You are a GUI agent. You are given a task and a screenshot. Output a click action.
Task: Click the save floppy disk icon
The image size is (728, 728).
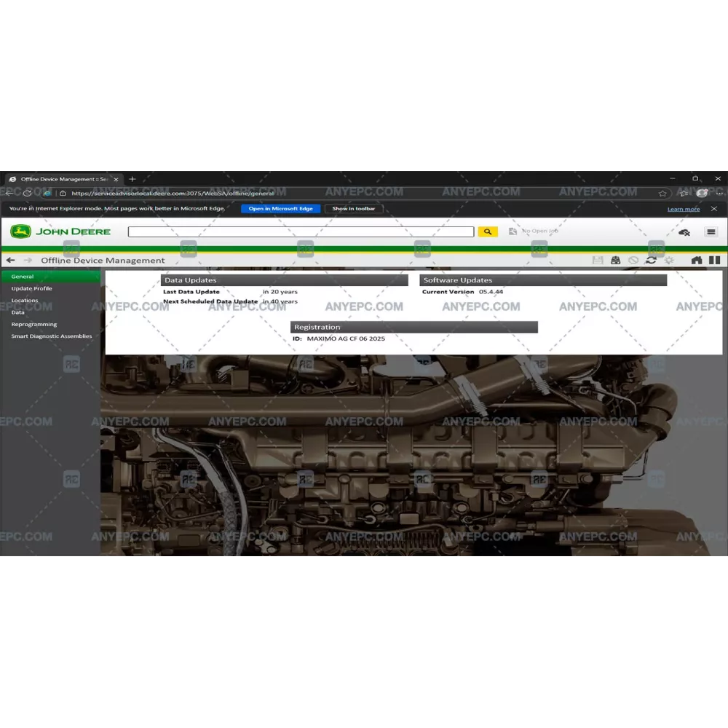pyautogui.click(x=598, y=260)
